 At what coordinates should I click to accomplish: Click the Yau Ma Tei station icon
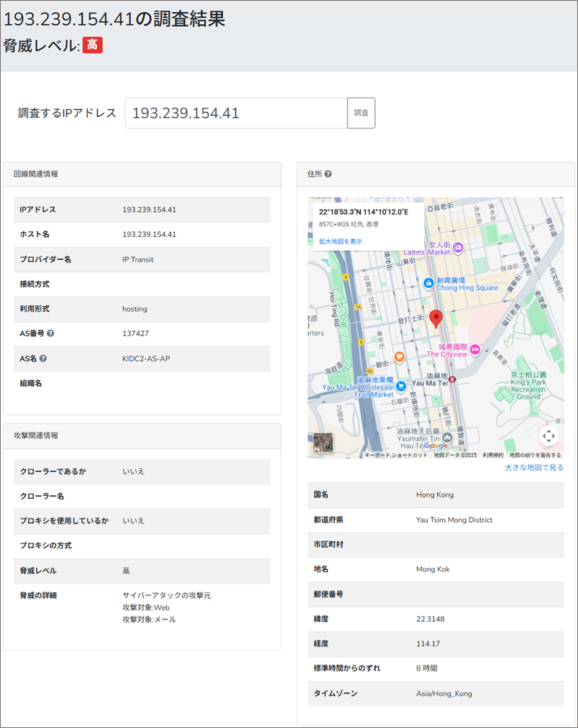pos(452,379)
